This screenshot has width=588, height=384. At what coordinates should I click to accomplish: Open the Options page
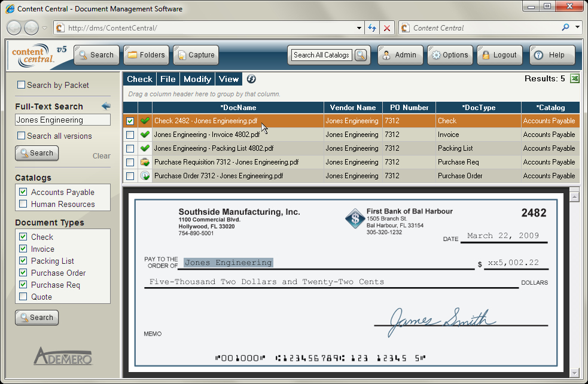(450, 55)
